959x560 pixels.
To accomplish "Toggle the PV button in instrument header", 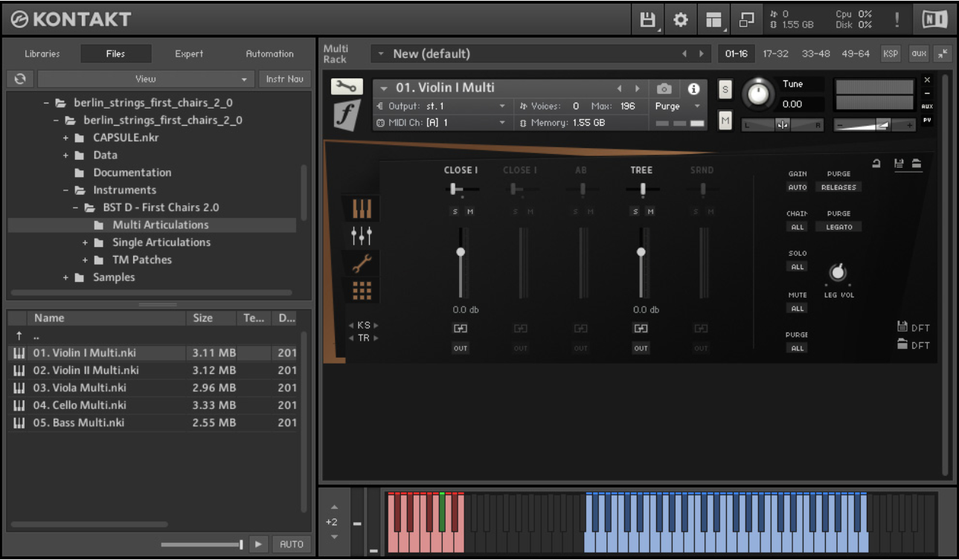I will click(x=927, y=120).
